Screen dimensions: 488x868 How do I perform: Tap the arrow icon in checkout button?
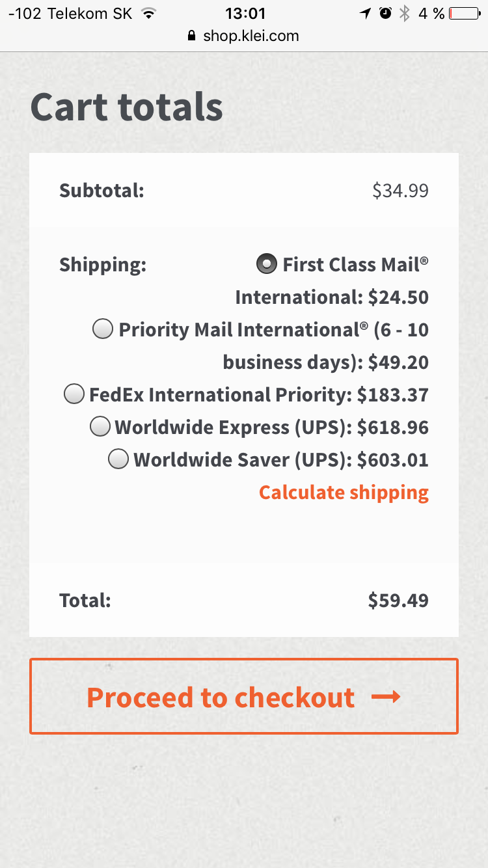click(386, 697)
